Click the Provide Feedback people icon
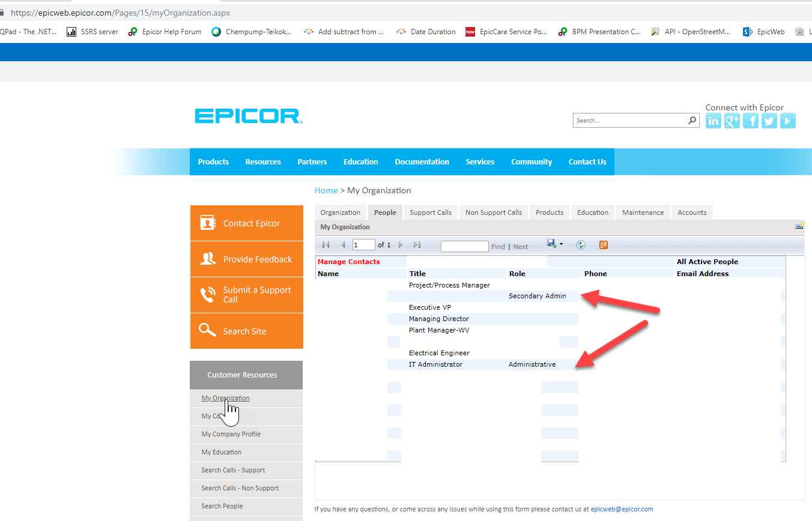The width and height of the screenshot is (812, 521). coord(208,259)
